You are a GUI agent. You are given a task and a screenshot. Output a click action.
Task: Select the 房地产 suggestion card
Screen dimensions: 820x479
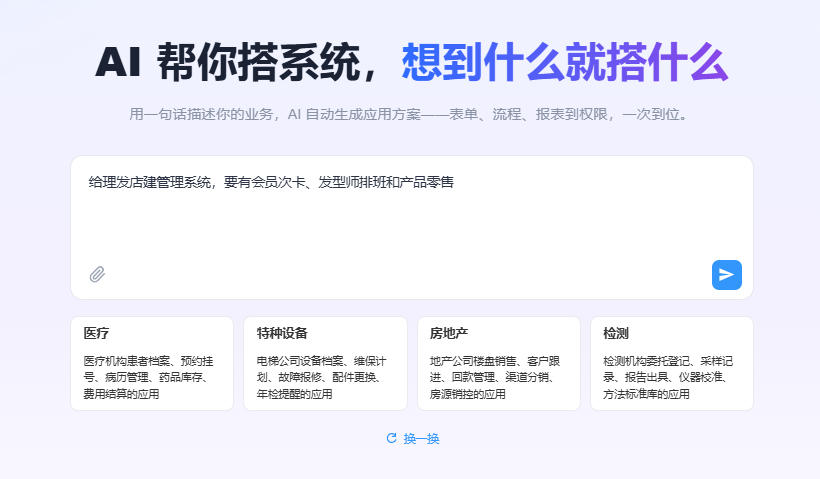click(499, 363)
